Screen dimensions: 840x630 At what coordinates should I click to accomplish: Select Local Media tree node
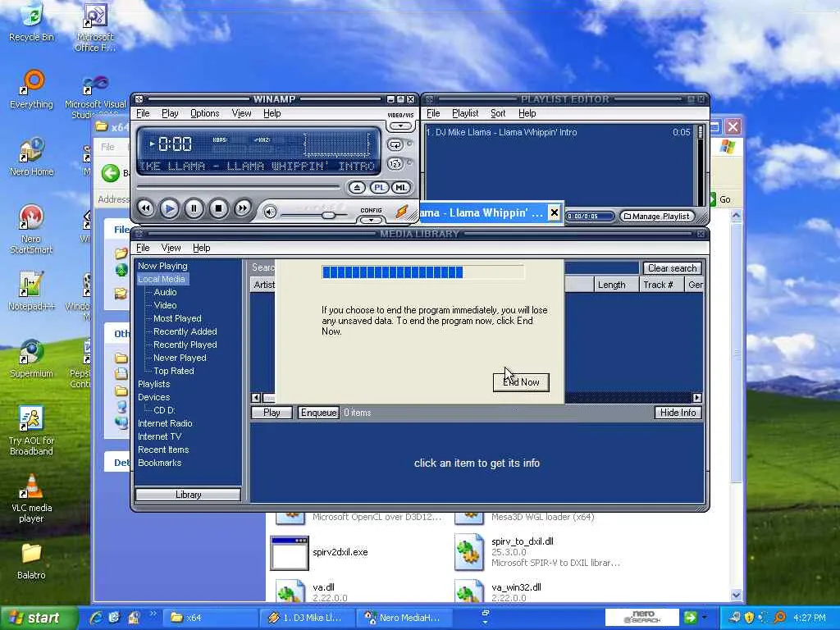tap(162, 279)
